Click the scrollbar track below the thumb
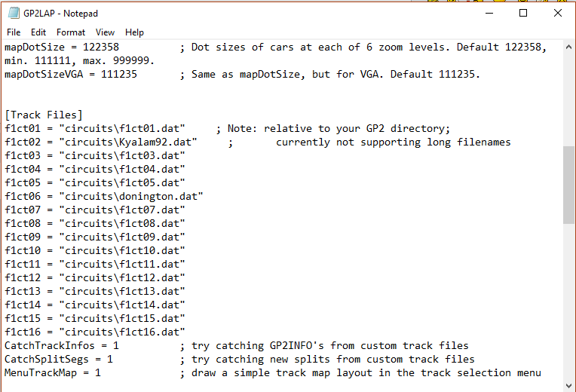Viewport: 576px width, 392px height. pyautogui.click(x=569, y=302)
